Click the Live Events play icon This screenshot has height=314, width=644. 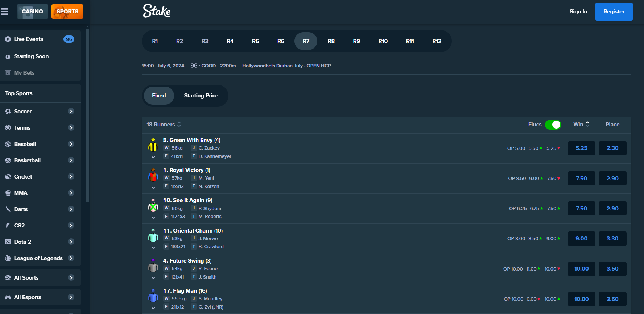pyautogui.click(x=8, y=39)
